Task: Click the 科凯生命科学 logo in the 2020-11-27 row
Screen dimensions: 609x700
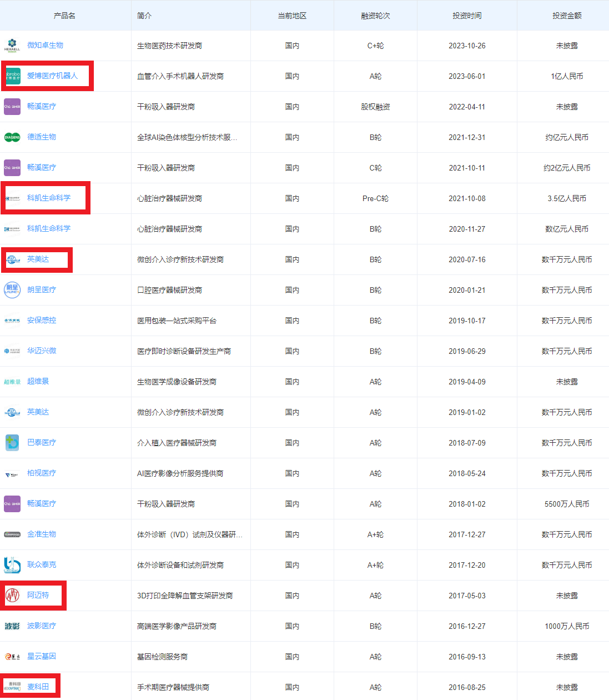Action: point(12,229)
